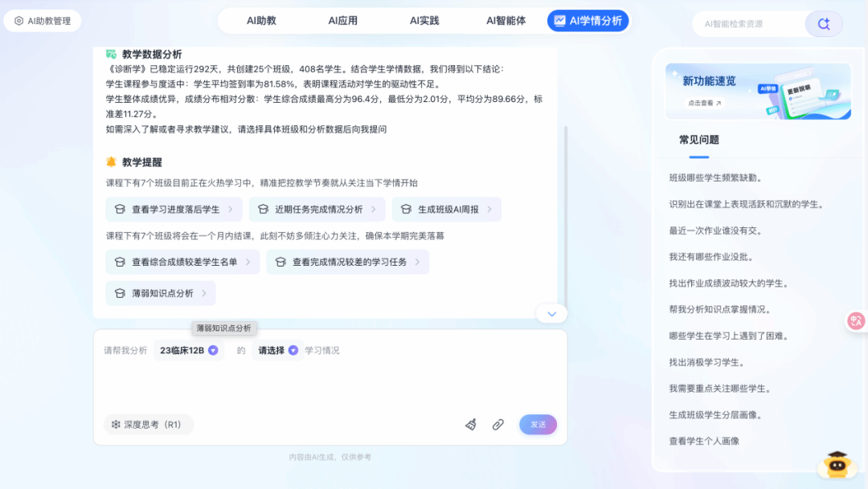Click the 教学提醒 bell icon
Screen dimensions: 868x489
(x=112, y=161)
